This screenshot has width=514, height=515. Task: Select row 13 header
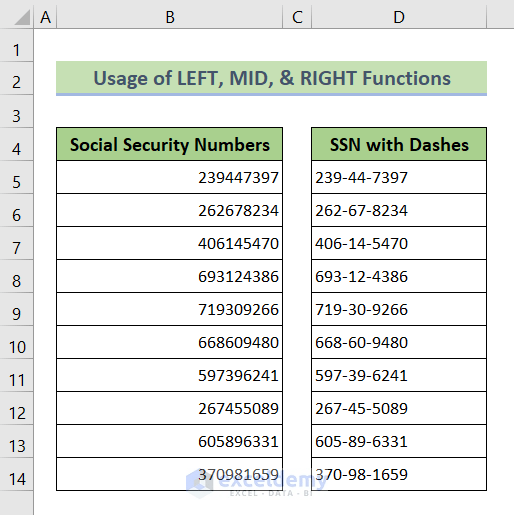point(17,441)
